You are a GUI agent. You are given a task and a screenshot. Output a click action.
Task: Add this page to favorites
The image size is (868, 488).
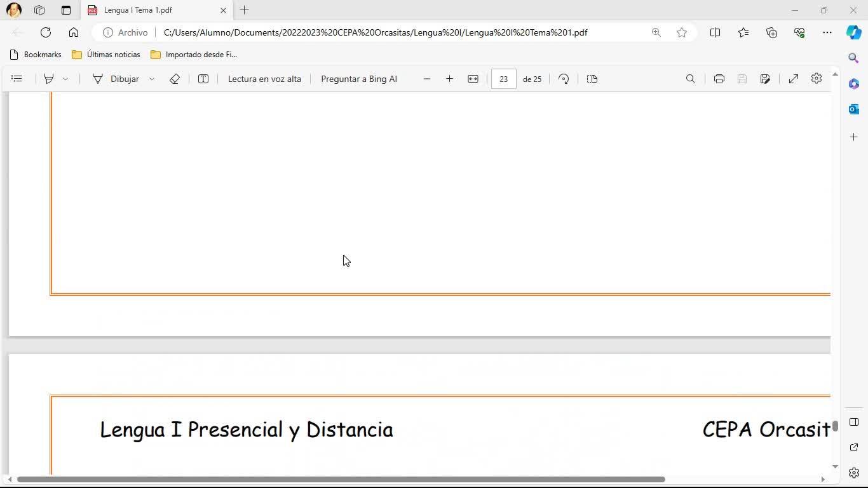[682, 32]
